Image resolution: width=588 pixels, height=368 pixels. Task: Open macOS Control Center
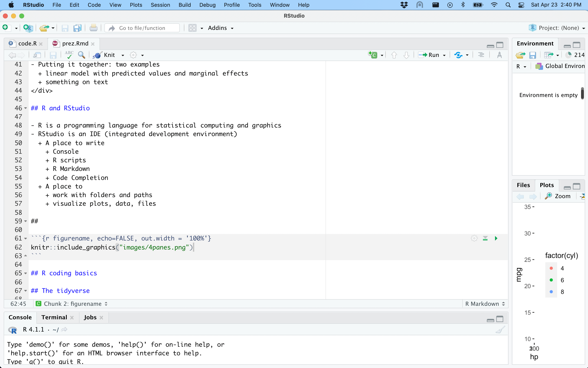[x=521, y=5]
